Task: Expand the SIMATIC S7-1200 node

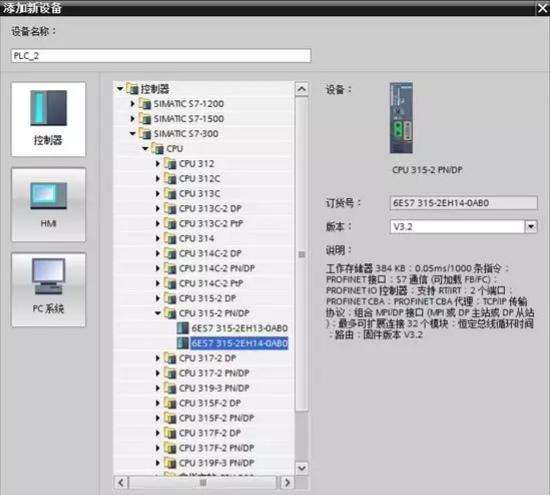Action: tap(133, 104)
